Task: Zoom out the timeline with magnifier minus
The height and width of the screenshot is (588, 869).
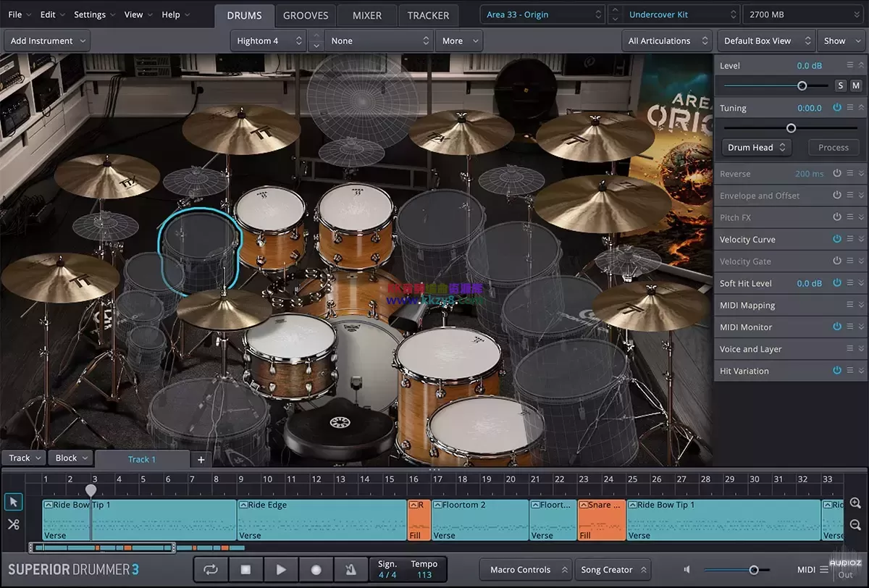Action: 855,525
